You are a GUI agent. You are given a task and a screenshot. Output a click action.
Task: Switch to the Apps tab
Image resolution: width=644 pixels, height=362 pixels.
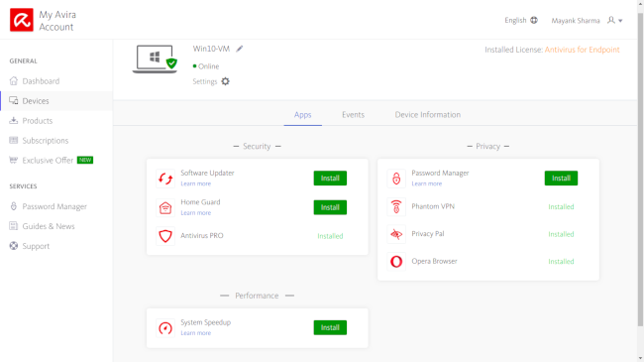pos(303,115)
